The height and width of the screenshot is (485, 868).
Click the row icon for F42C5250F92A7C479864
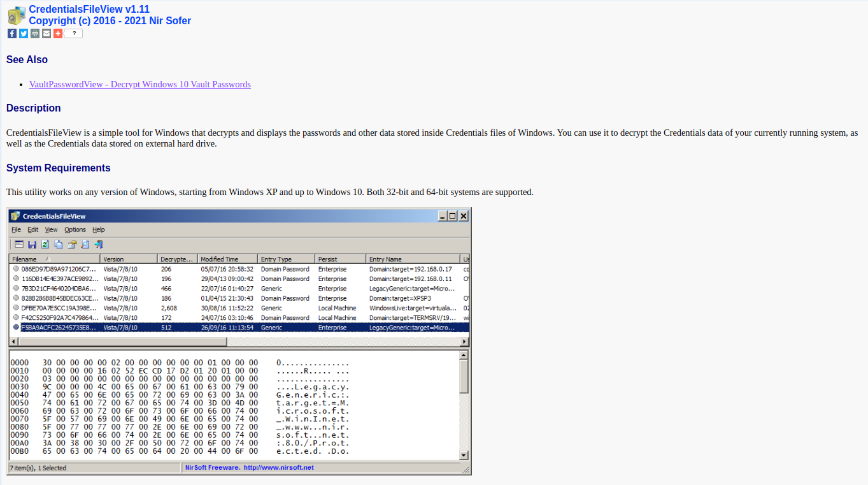click(16, 317)
